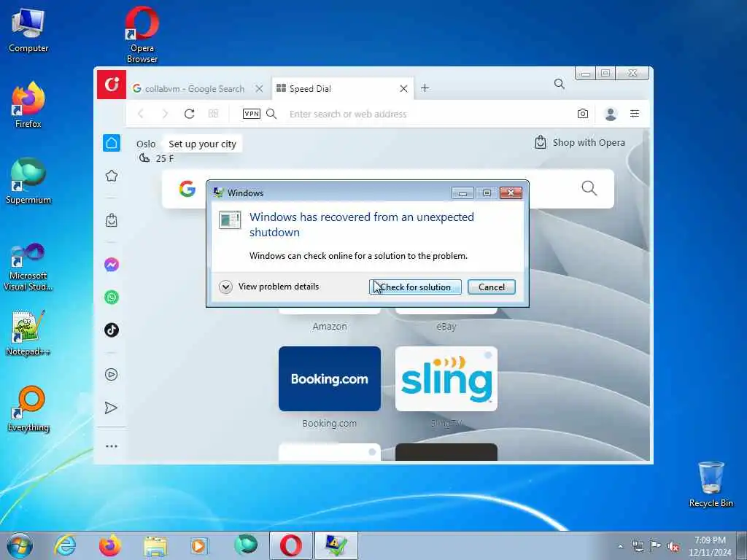Click the Speed Dial search magnifier button
Viewport: 747px width, 560px height.
(589, 188)
